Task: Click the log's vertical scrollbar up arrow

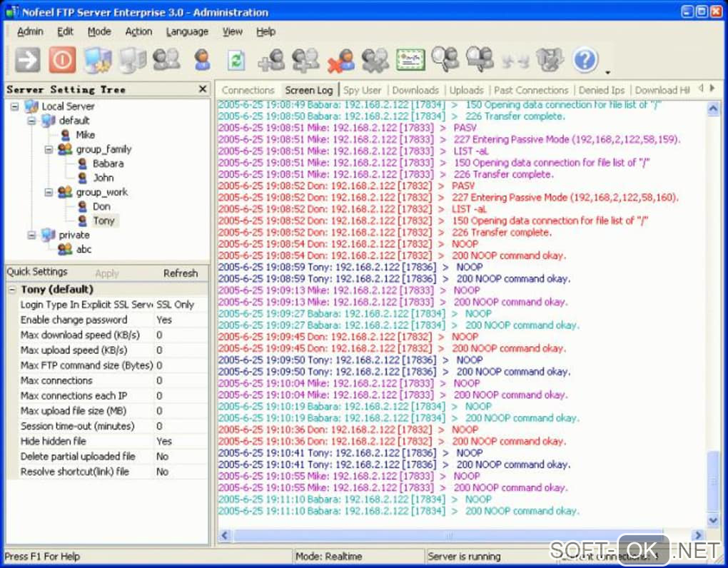Action: point(713,109)
